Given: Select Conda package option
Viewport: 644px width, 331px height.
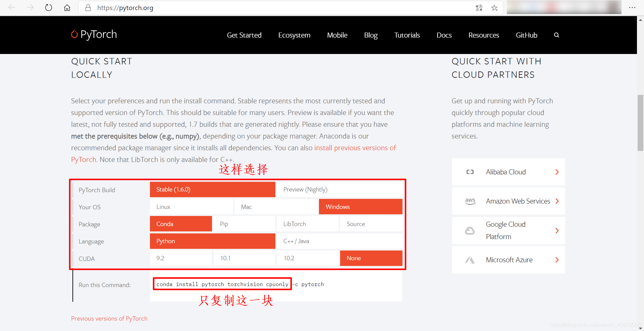Looking at the screenshot, I should point(181,224).
